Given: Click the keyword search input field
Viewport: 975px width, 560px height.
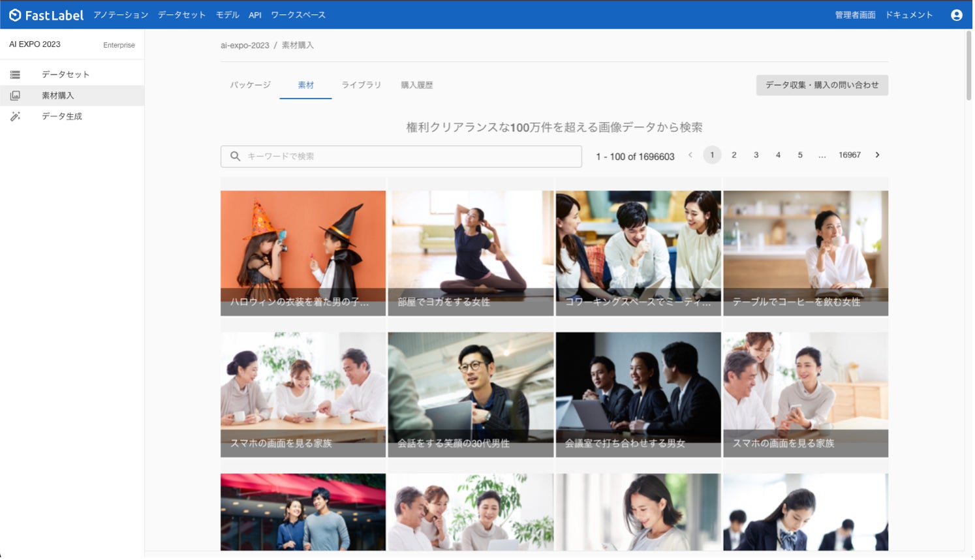Looking at the screenshot, I should (x=402, y=157).
